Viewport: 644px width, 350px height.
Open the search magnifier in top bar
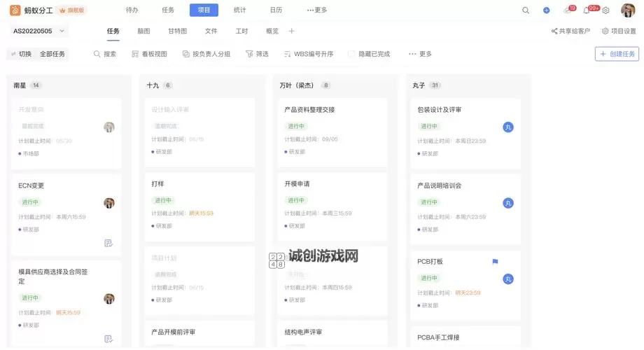click(x=525, y=10)
